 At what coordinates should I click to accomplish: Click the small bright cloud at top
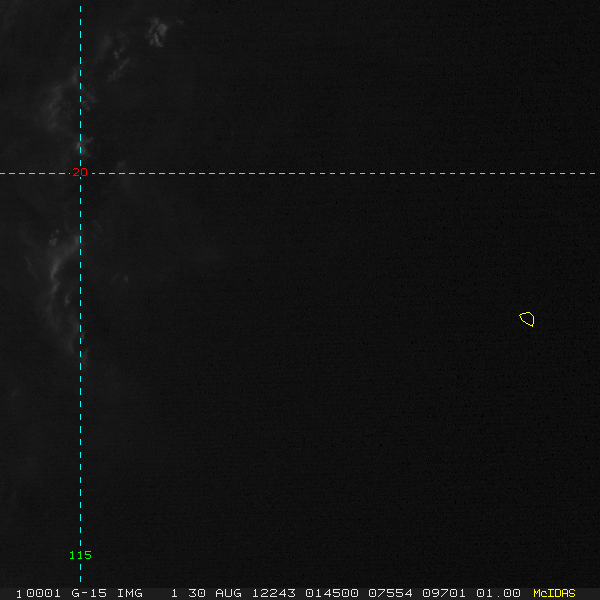(x=157, y=31)
